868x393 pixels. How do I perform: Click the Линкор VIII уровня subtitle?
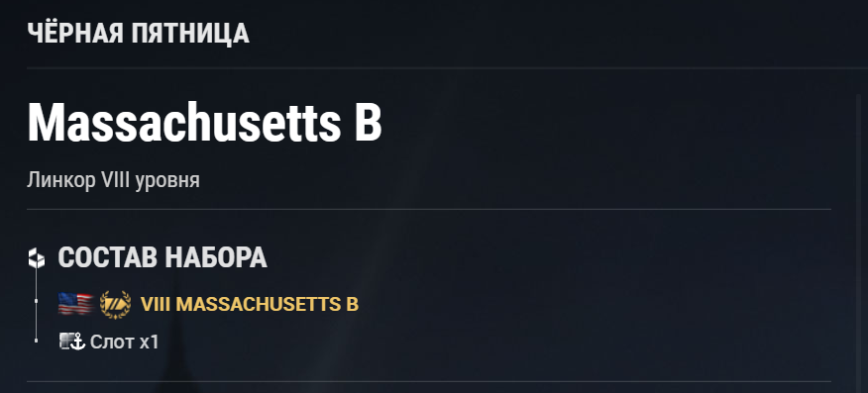coord(113,181)
